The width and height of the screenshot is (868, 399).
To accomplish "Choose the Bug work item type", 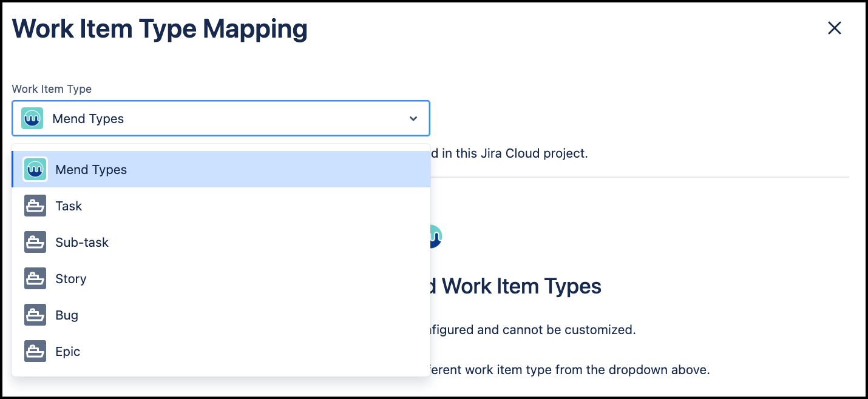I will pyautogui.click(x=67, y=315).
